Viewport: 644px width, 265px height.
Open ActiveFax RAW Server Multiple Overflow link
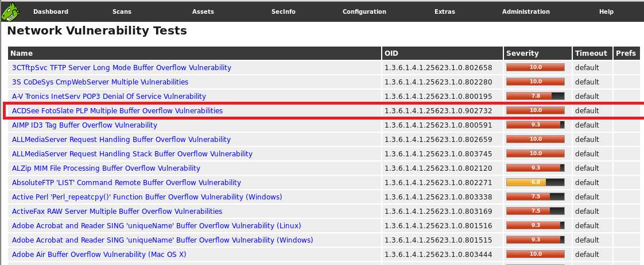click(x=117, y=212)
